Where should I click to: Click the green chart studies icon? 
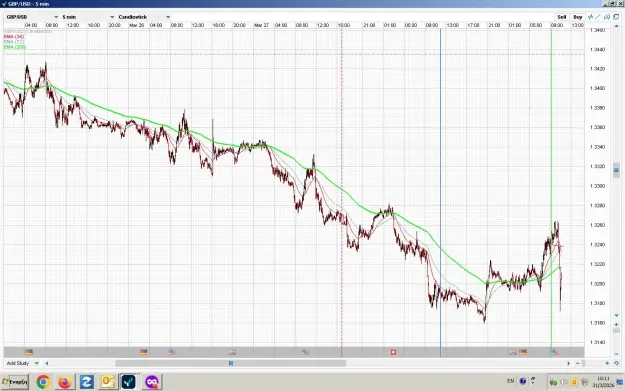[x=590, y=17]
